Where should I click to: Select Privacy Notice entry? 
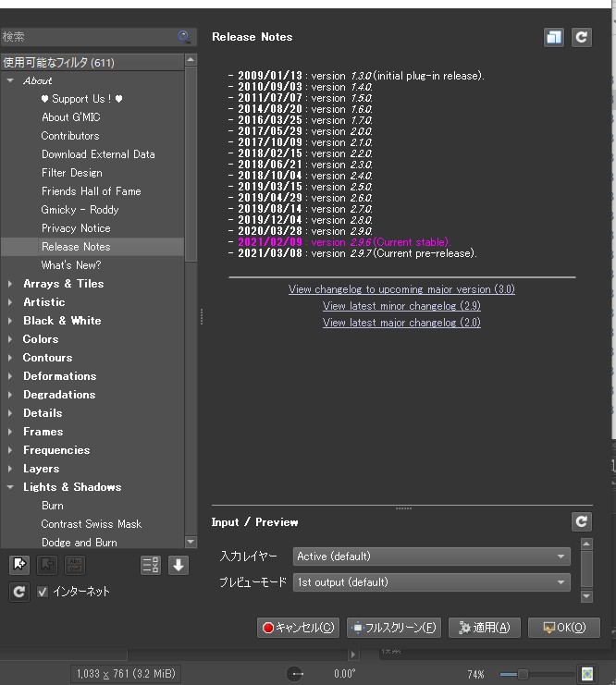click(x=76, y=228)
